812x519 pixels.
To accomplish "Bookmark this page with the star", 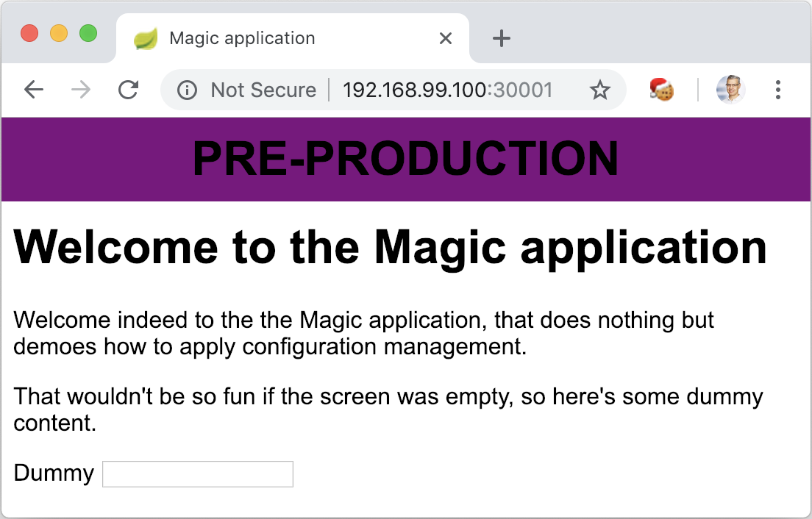I will tap(600, 90).
